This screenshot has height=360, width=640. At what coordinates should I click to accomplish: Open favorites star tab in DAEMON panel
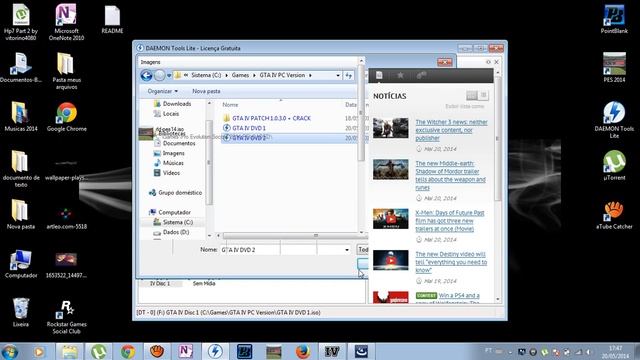[400, 75]
